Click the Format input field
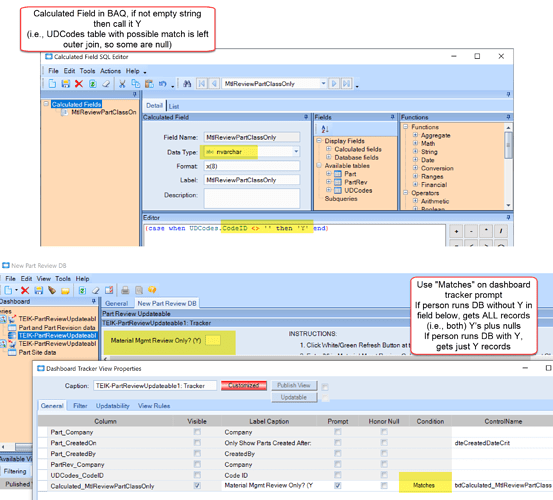This screenshot has height=500, width=553. click(252, 166)
